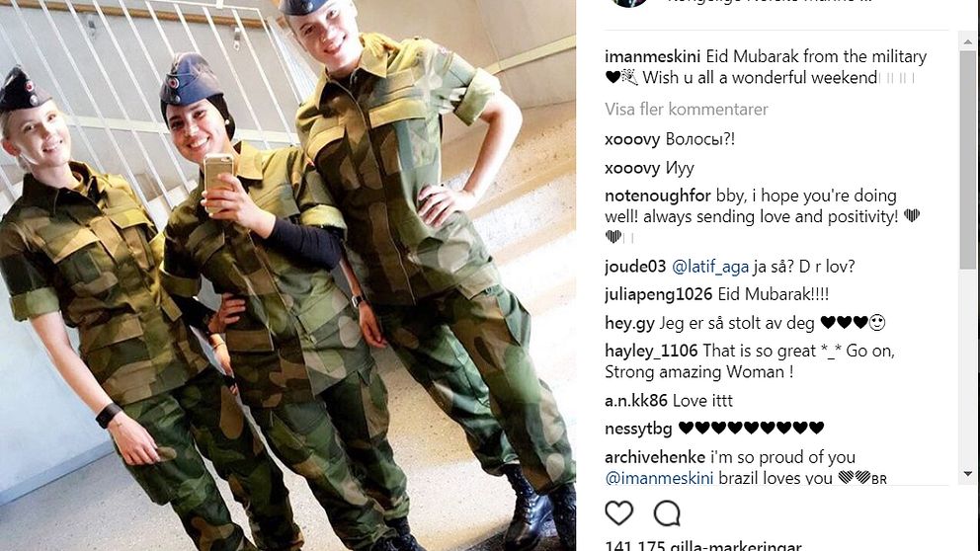Open a.n.kk86's profile
The height and width of the screenshot is (551, 980).
635,401
